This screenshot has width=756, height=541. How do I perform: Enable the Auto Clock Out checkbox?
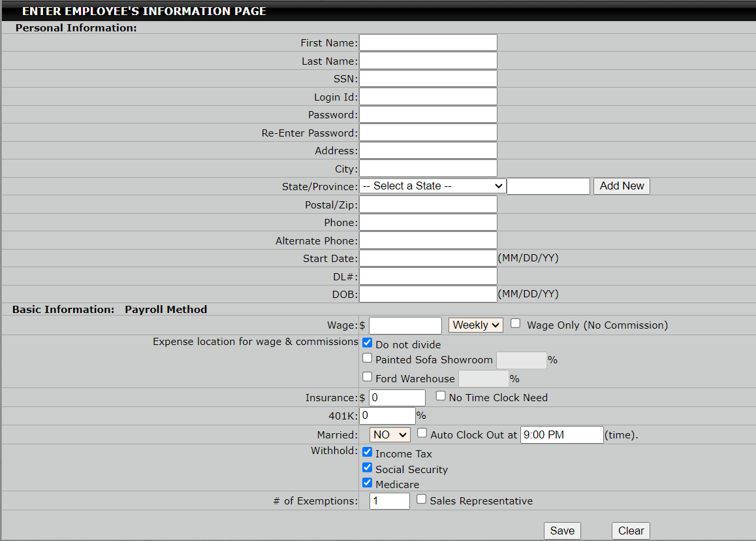coord(422,433)
